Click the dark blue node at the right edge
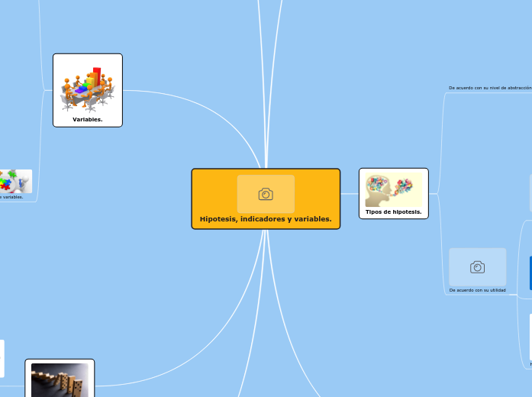The width and height of the screenshot is (532, 397). tap(530, 273)
